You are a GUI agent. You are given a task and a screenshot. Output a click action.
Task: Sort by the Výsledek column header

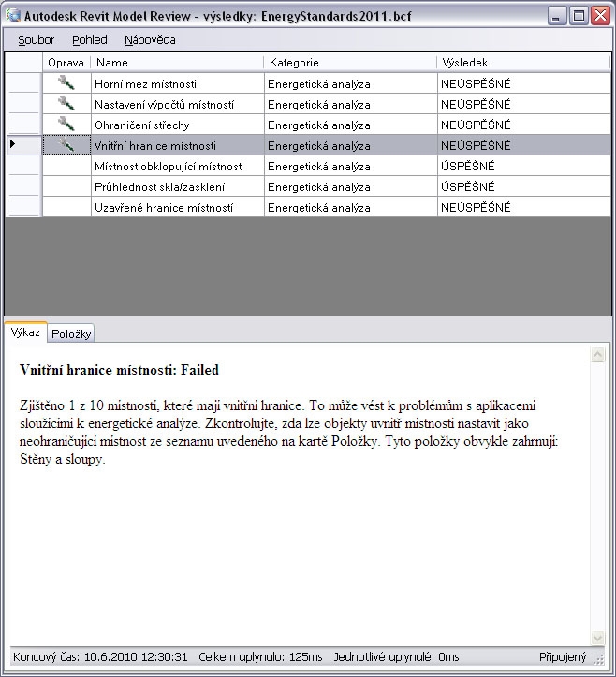pyautogui.click(x=523, y=63)
